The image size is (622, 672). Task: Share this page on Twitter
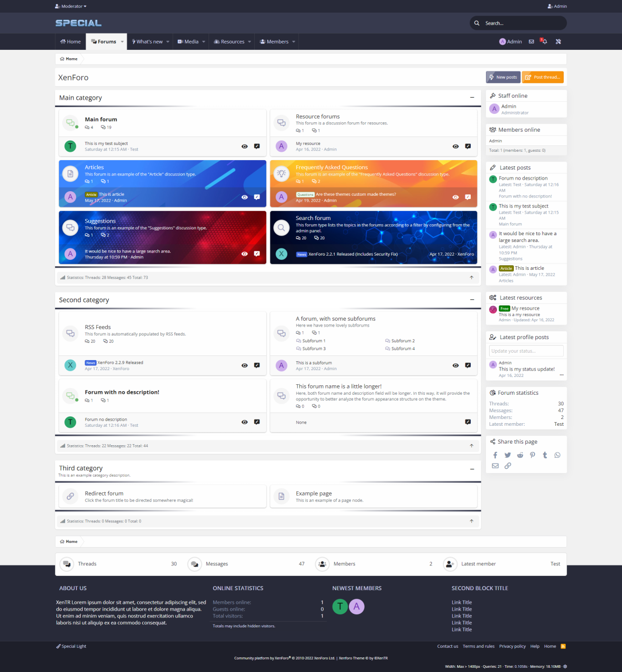point(507,455)
